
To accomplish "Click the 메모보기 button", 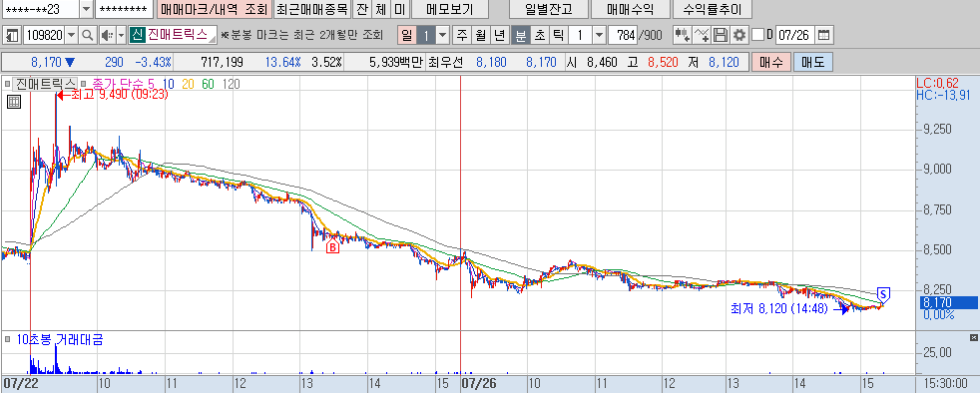I will (450, 9).
